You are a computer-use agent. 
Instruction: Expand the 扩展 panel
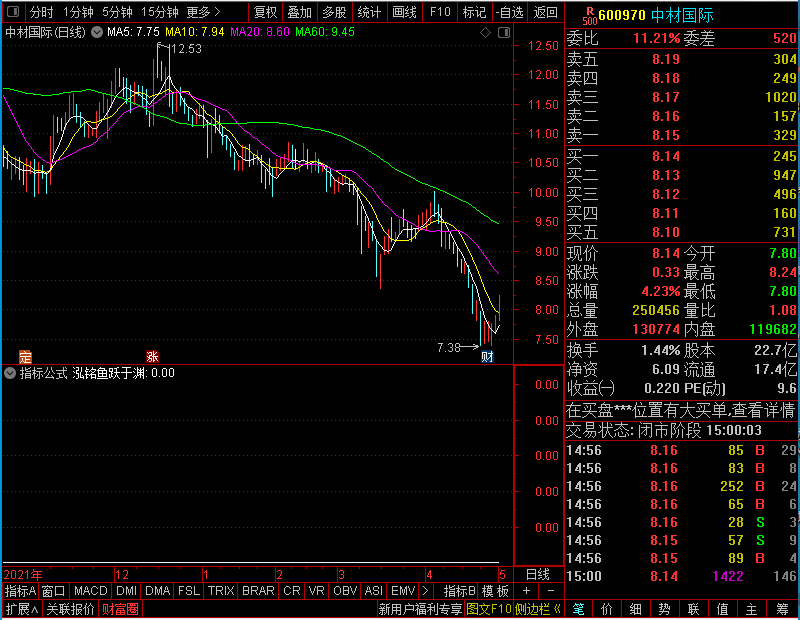pyautogui.click(x=21, y=609)
